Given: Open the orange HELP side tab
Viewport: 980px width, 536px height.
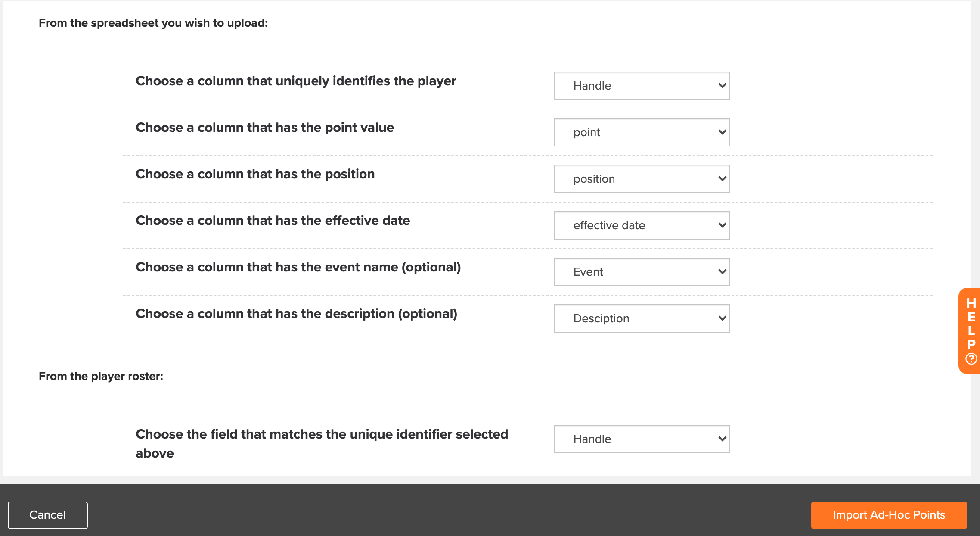Looking at the screenshot, I should tap(969, 331).
